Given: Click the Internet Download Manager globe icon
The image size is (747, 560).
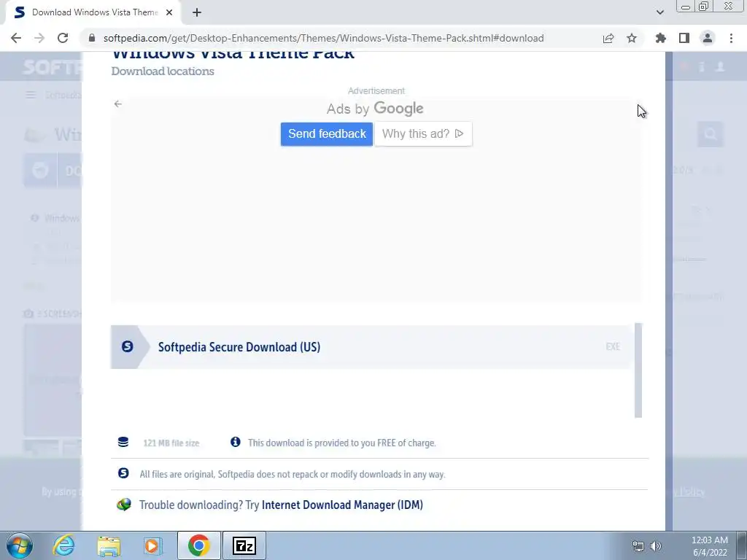Looking at the screenshot, I should pos(124,505).
